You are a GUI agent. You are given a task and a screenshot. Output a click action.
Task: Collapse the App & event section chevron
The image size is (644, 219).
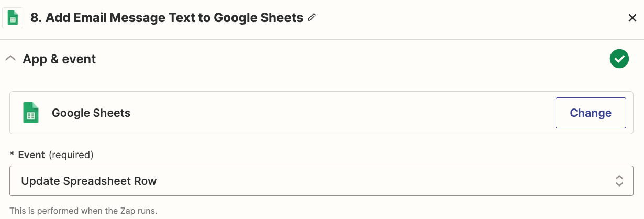pos(10,59)
